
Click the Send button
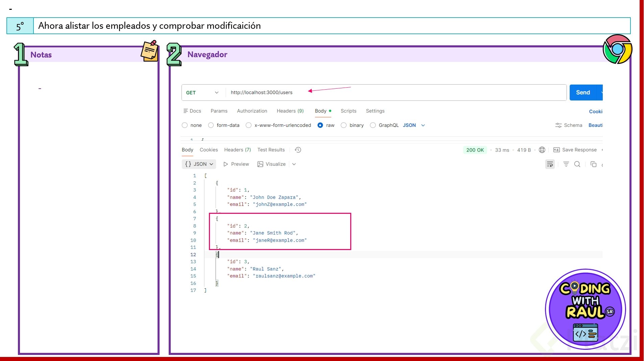coord(583,92)
